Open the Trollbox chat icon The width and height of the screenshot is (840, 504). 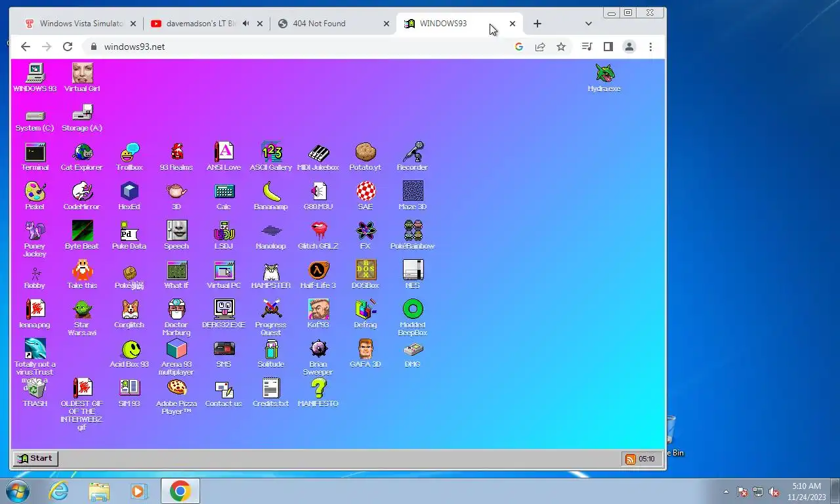[129, 156]
